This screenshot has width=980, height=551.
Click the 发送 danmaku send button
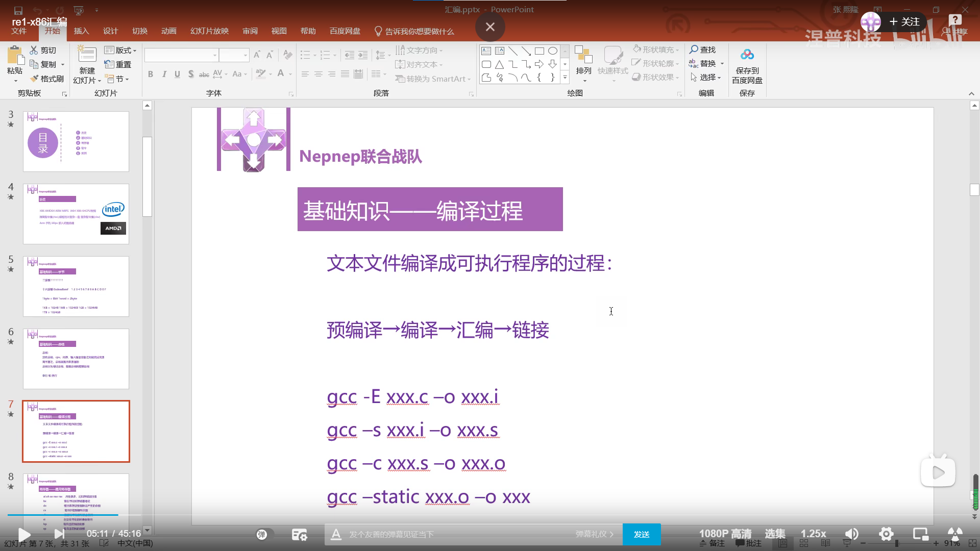point(642,534)
